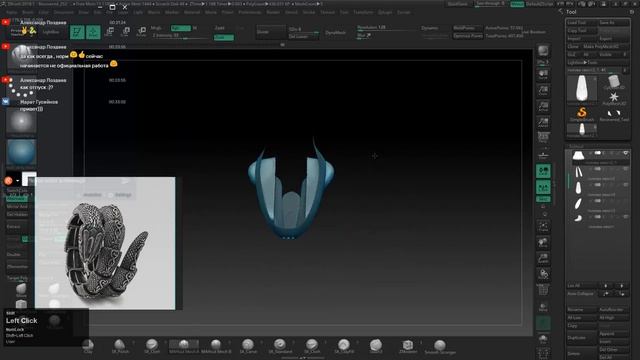Screen dimensions: 640x360
Task: Toggle the Transp transparency button
Action: 543,306
